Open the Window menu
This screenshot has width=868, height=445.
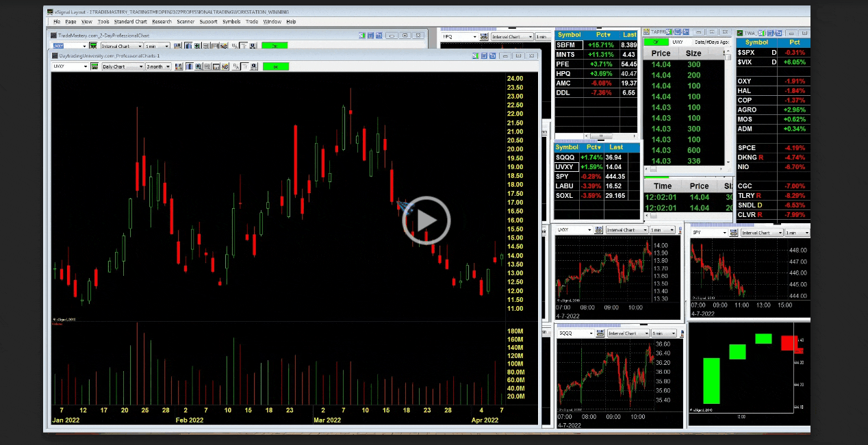click(272, 22)
